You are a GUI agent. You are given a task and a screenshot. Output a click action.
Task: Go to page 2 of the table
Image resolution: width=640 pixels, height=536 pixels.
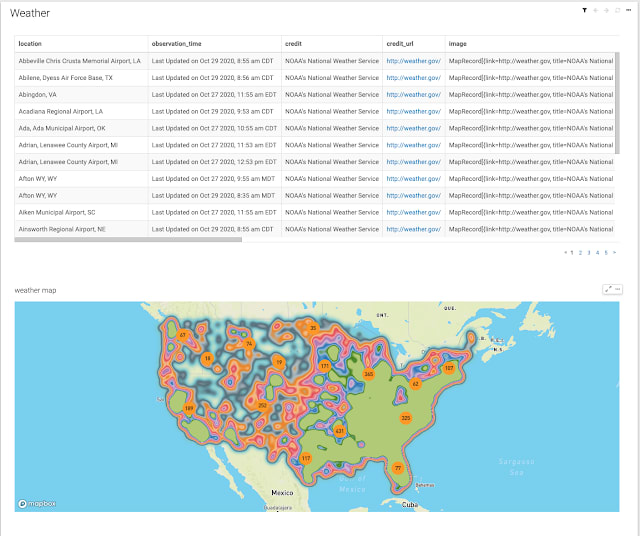click(580, 253)
